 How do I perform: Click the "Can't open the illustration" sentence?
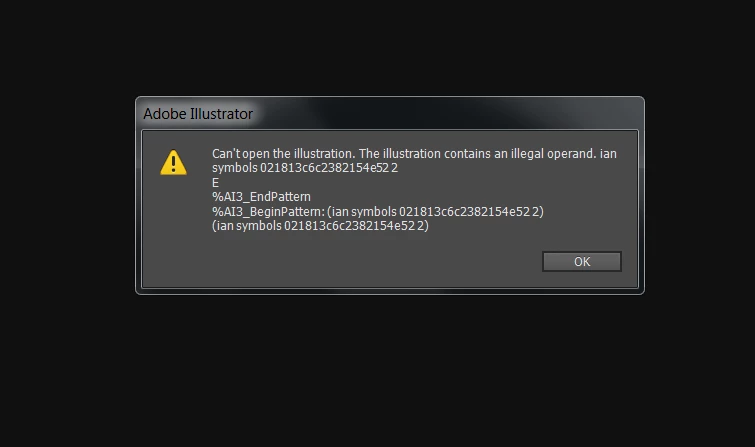[284, 154]
